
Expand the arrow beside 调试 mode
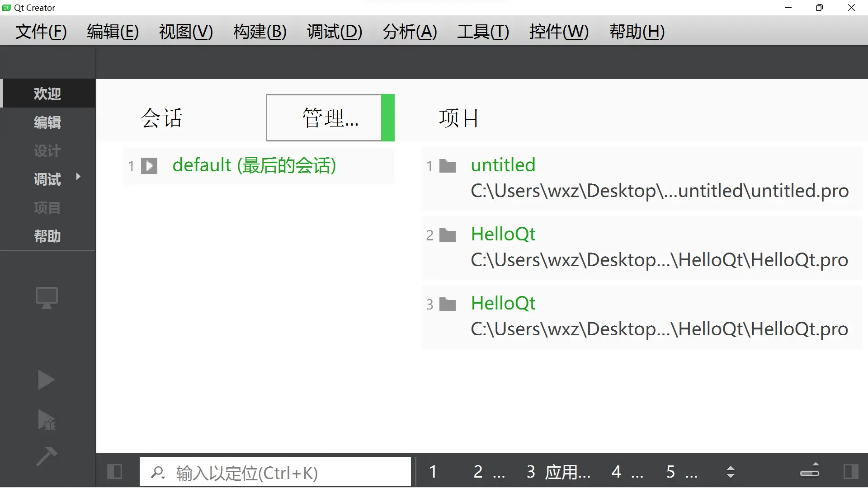click(x=78, y=177)
